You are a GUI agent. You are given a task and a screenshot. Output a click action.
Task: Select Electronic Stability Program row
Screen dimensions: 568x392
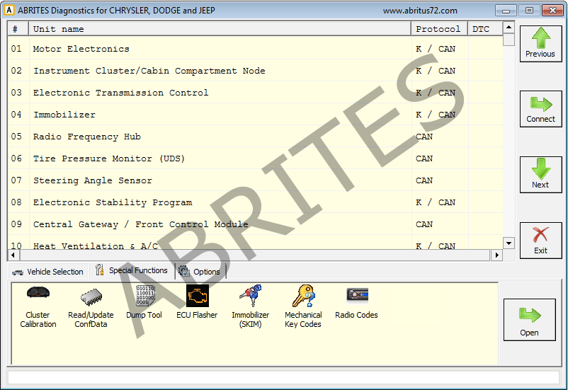[255, 202]
